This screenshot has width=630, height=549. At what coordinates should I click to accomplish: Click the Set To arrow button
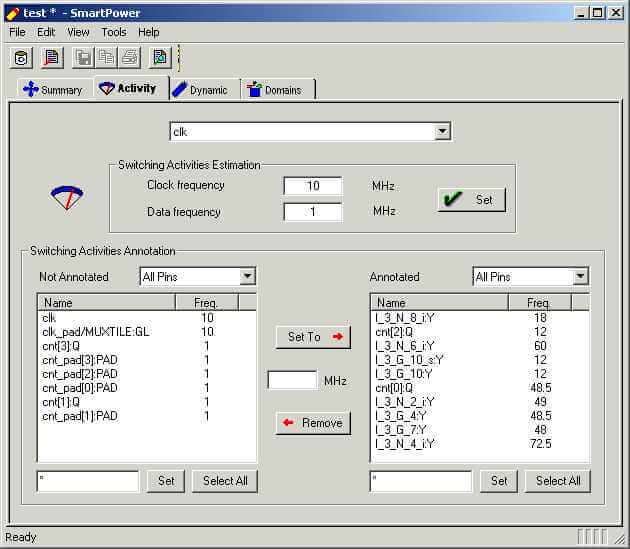tap(313, 337)
